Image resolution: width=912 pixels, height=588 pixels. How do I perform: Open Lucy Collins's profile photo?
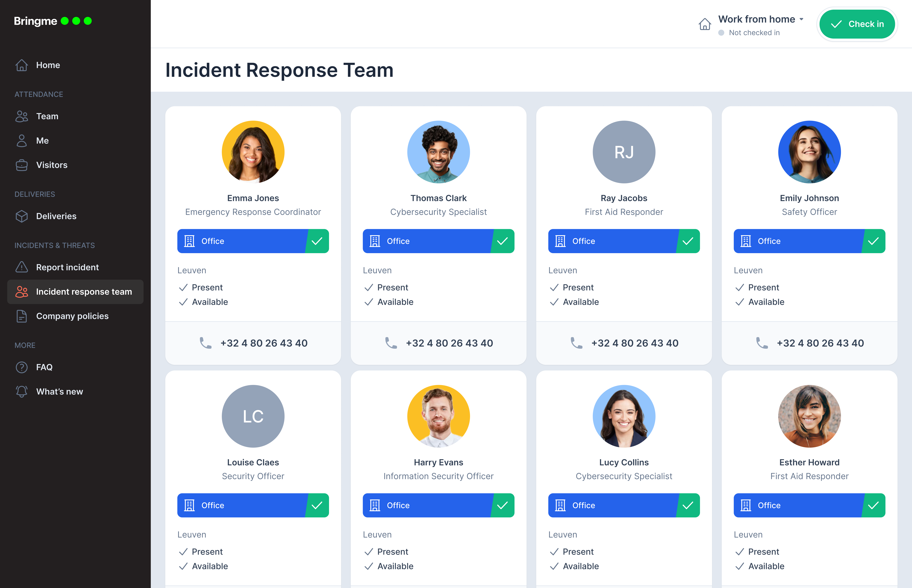[624, 417]
